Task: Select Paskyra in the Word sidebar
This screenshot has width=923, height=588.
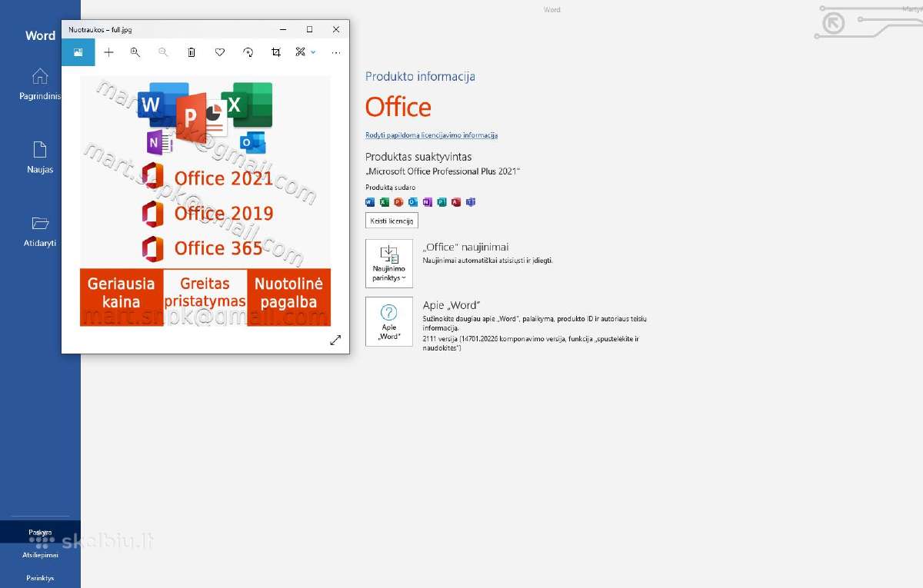Action: [40, 532]
